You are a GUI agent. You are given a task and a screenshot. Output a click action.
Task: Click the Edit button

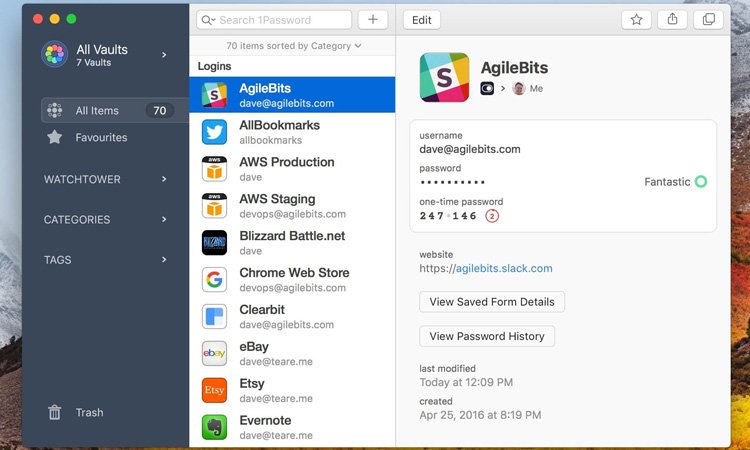click(422, 20)
